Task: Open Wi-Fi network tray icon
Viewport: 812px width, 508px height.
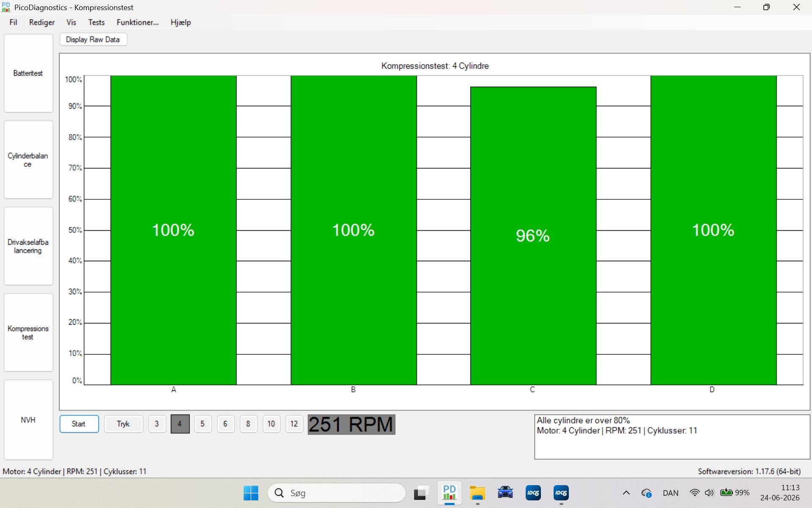Action: [x=694, y=493]
